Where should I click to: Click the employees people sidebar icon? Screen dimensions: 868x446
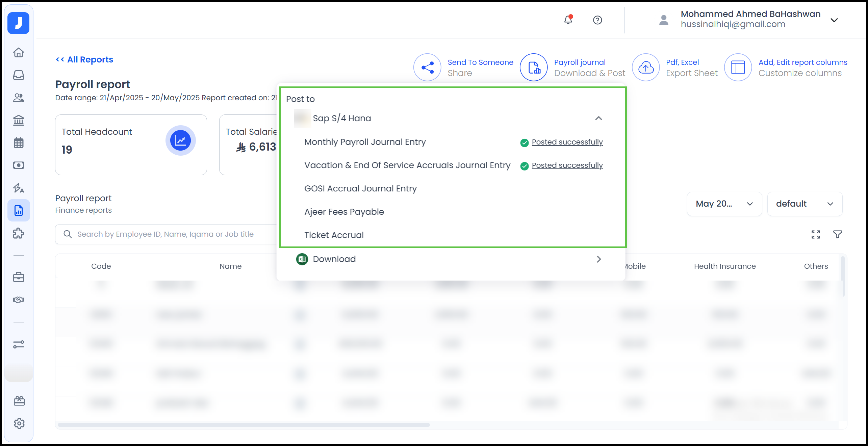pos(19,98)
